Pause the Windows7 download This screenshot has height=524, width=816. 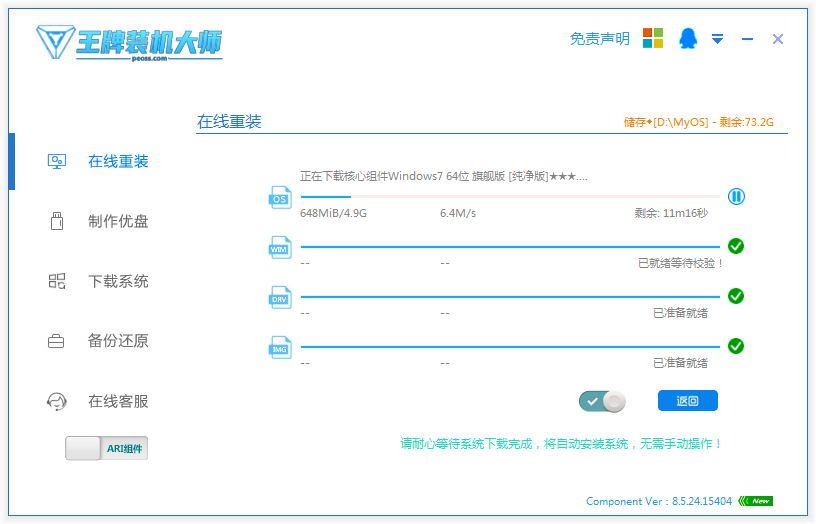point(736,197)
